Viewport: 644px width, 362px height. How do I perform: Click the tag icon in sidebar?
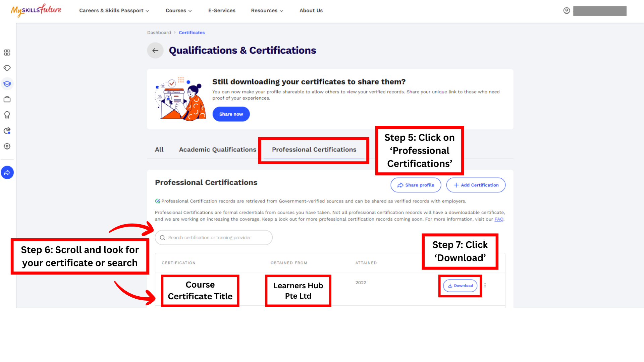coord(7,68)
